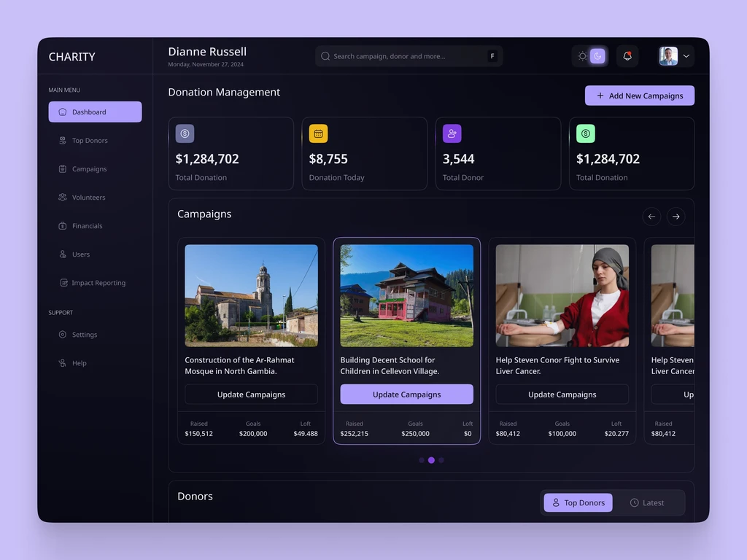Viewport: 747px width, 560px height.
Task: Click the Add New Campaigns button
Action: click(639, 96)
